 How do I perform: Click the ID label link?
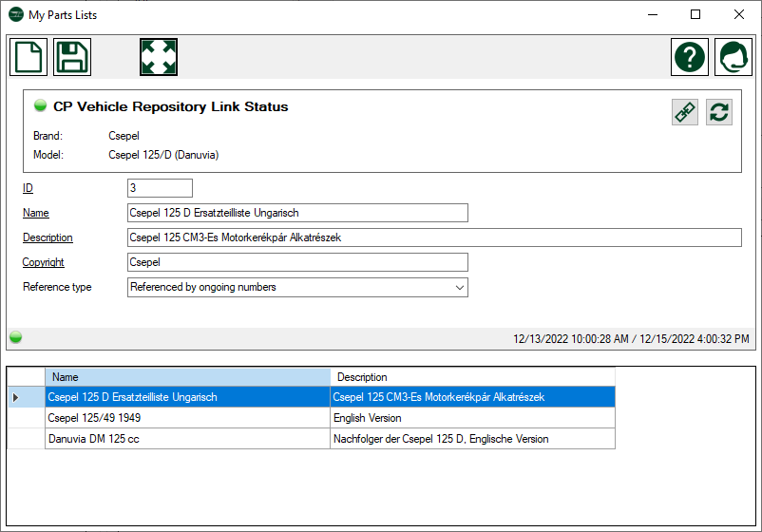(28, 188)
